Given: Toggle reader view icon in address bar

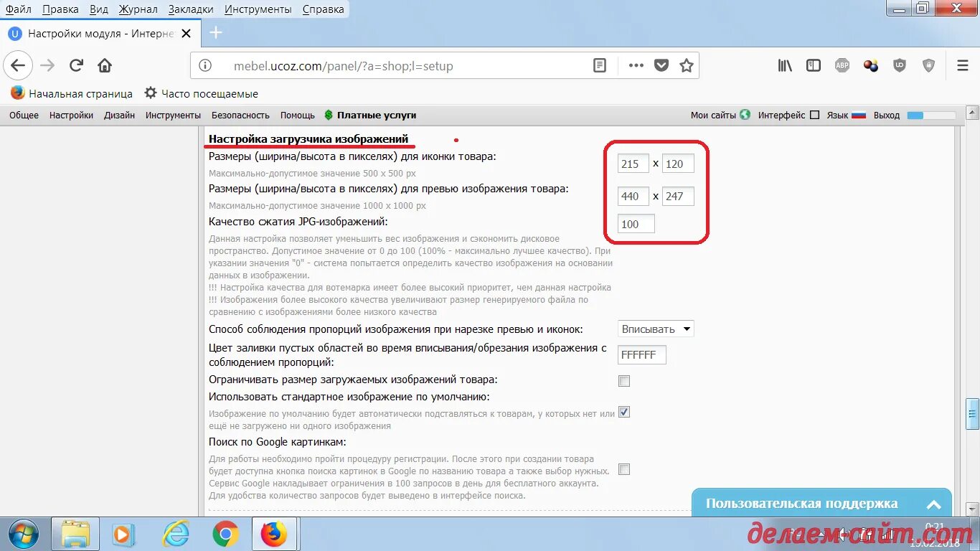Looking at the screenshot, I should 600,66.
